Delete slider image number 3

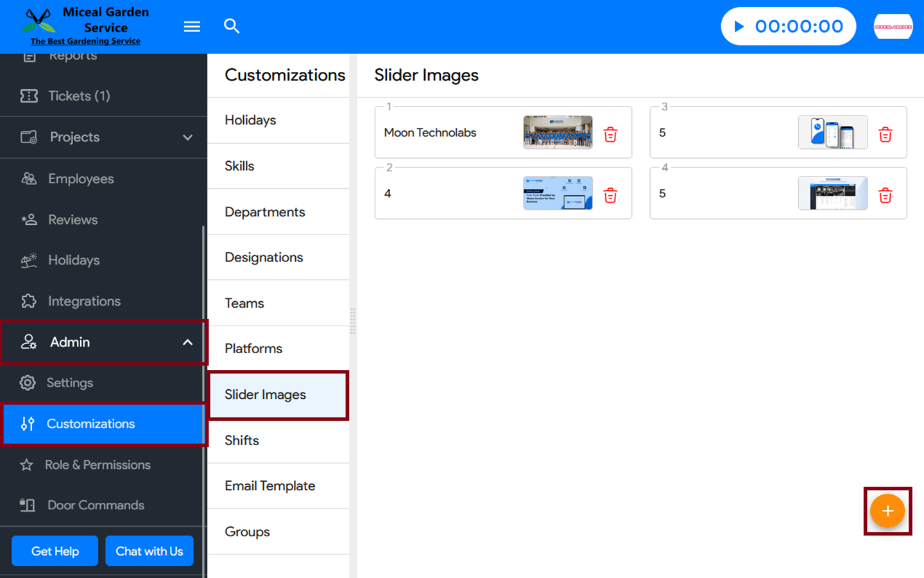pos(885,134)
